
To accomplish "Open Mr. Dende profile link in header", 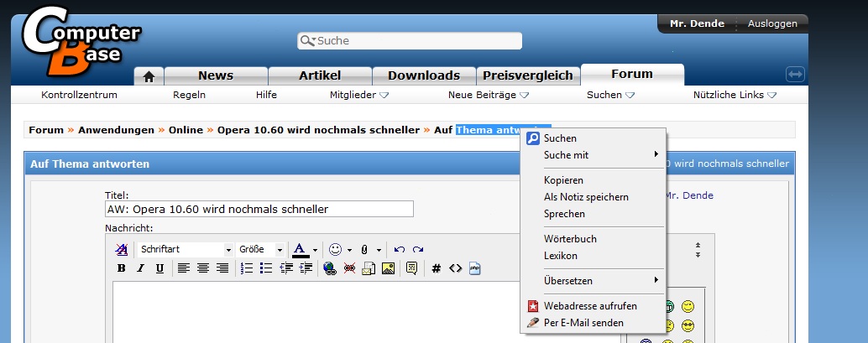I will (x=697, y=23).
